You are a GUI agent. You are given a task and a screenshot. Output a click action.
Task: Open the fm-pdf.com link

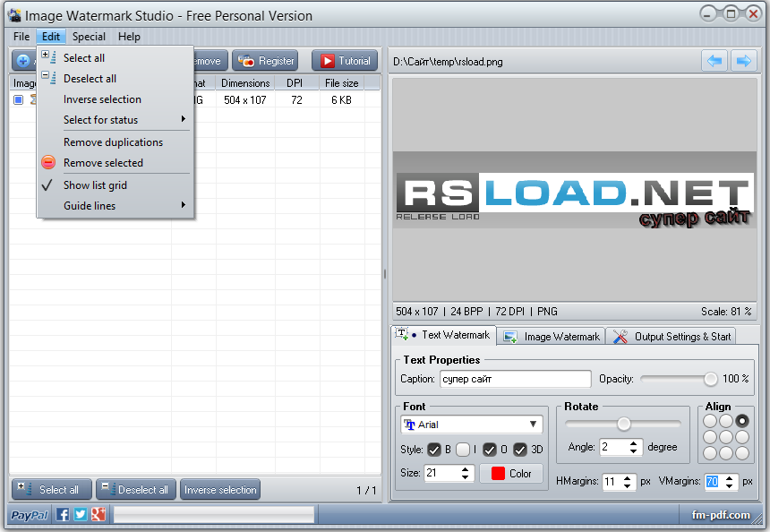pyautogui.click(x=721, y=515)
